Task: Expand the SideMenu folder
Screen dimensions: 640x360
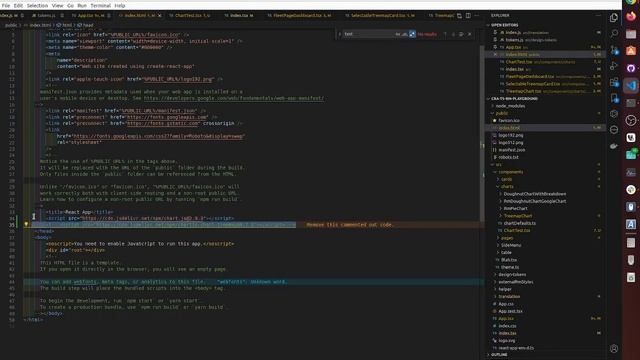Action: 511,245
